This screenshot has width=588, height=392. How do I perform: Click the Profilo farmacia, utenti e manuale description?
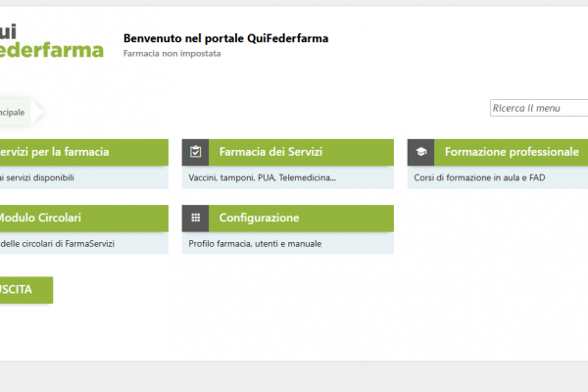tap(255, 244)
